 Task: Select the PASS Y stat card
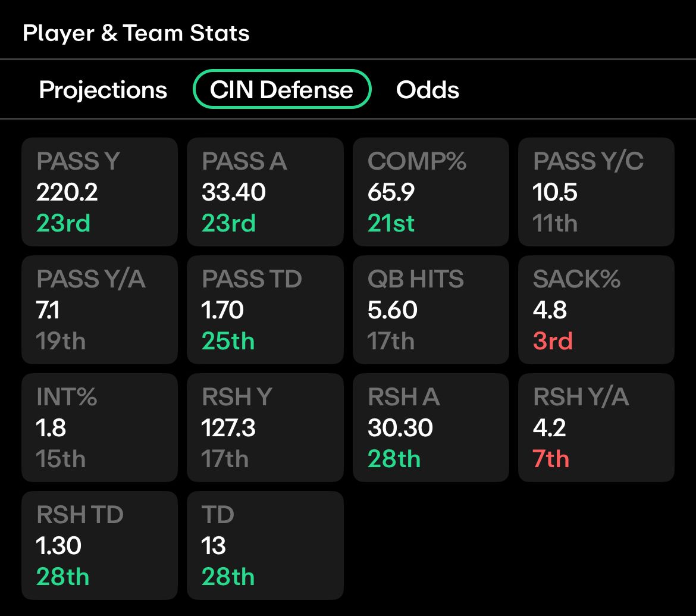pyautogui.click(x=99, y=192)
